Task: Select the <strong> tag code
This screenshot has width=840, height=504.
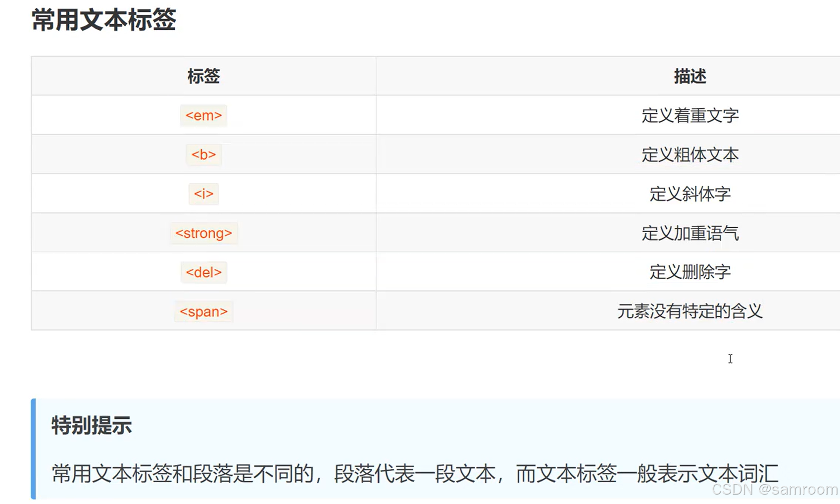Action: click(x=203, y=233)
